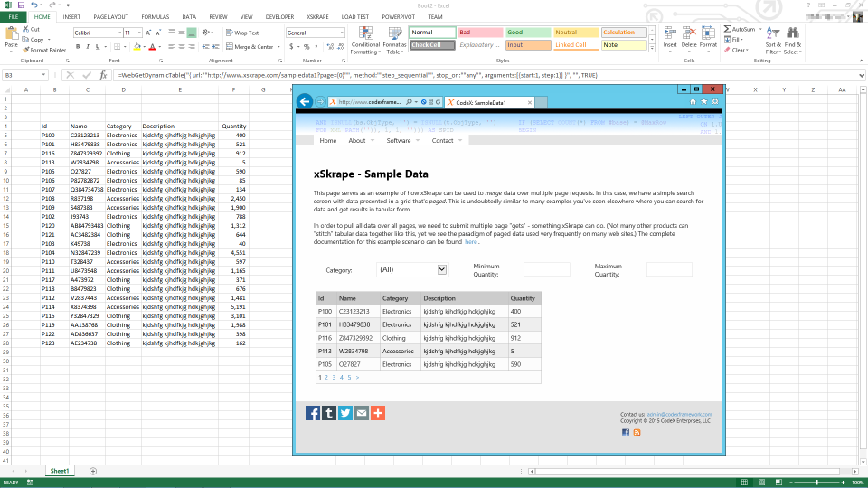
Task: Expand the Merge & Center dropdown arrow
Action: tap(278, 47)
